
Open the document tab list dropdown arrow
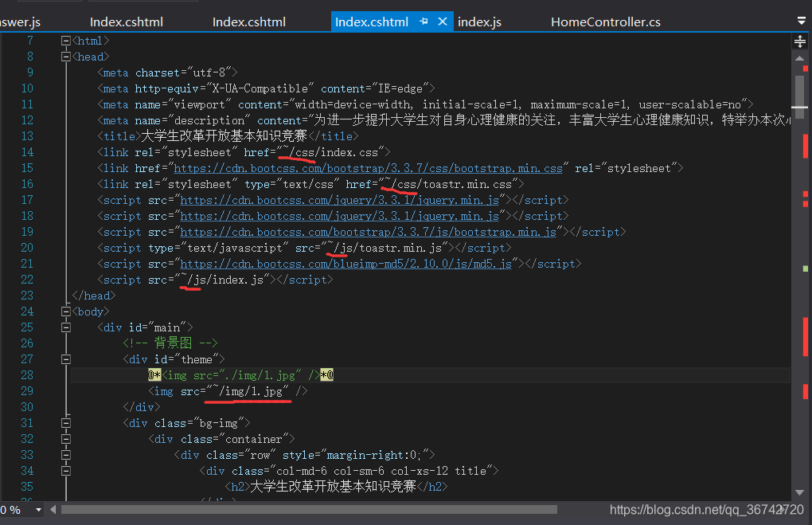[x=801, y=21]
